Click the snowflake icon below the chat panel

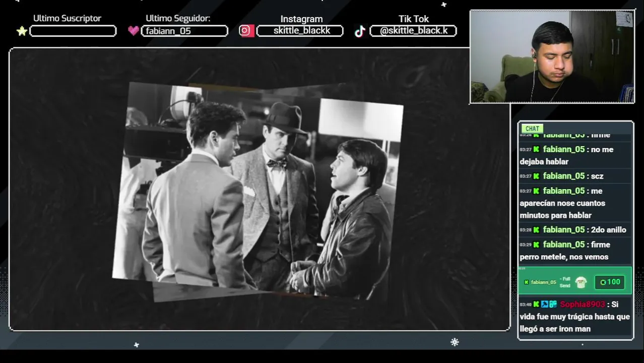(455, 342)
